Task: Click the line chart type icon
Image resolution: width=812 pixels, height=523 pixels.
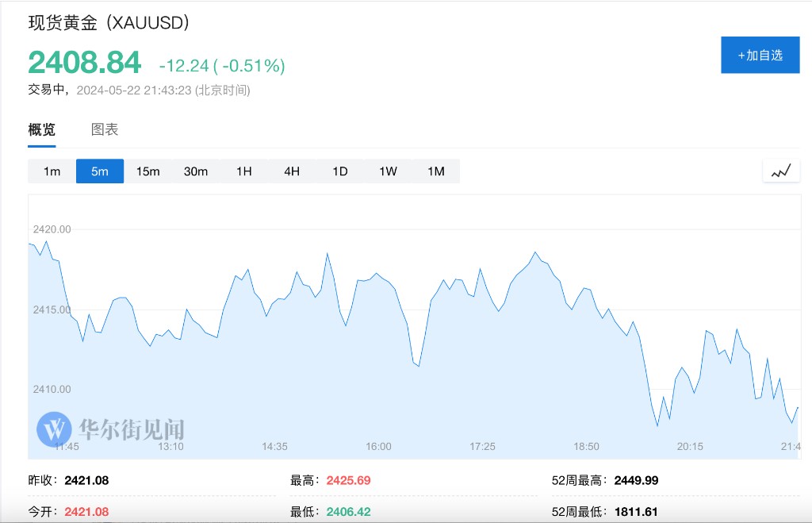Action: [781, 171]
